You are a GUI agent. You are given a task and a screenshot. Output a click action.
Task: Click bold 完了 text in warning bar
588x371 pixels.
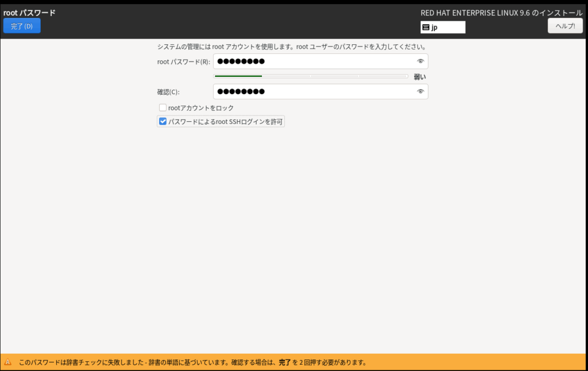click(285, 362)
